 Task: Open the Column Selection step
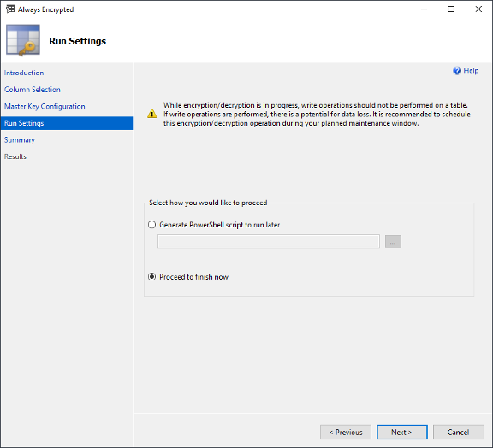point(33,90)
